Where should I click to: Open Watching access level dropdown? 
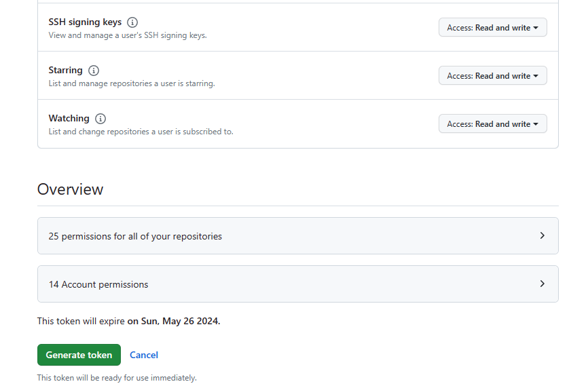(x=492, y=124)
